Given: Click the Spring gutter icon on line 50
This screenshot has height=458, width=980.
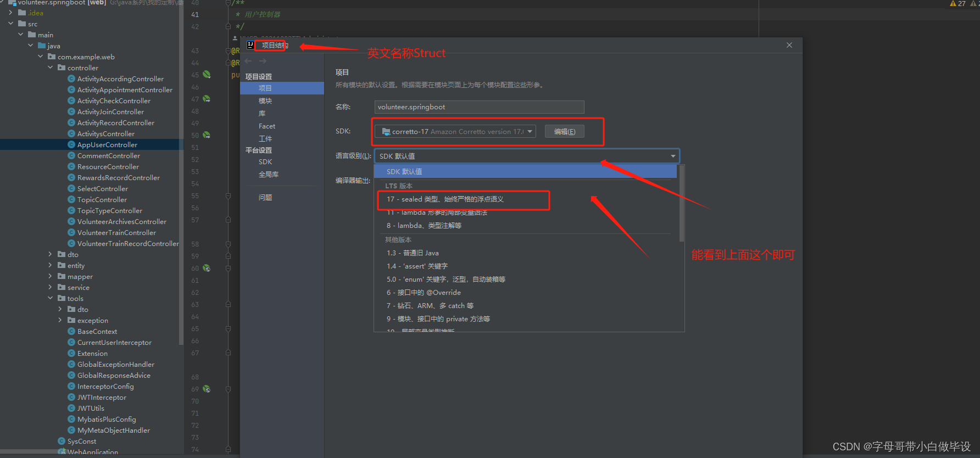Looking at the screenshot, I should [x=207, y=135].
